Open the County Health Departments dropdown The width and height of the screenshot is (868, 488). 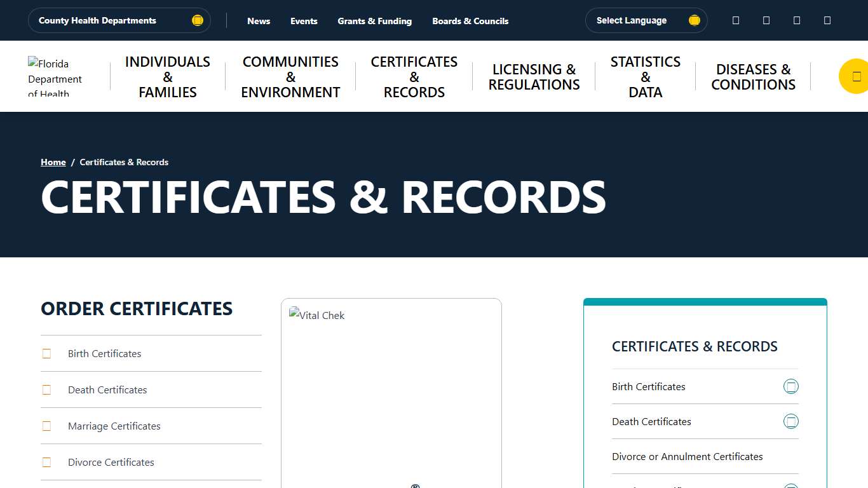tap(119, 20)
